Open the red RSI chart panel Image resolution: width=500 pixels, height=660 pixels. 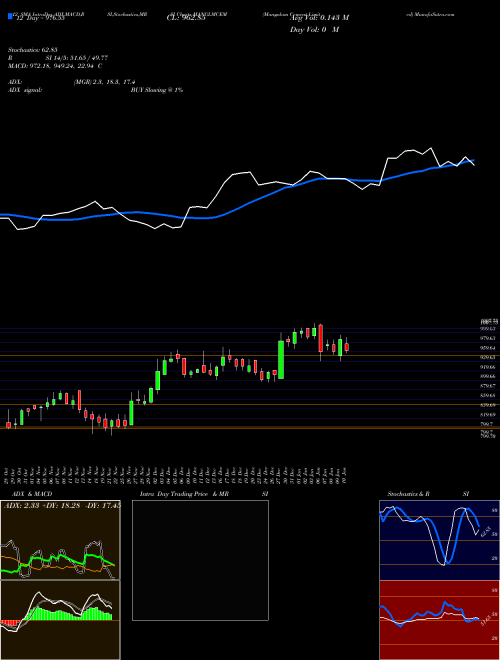click(439, 620)
